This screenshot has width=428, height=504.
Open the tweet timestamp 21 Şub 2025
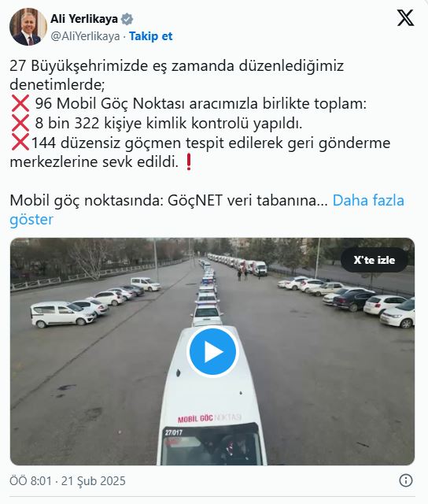68,481
